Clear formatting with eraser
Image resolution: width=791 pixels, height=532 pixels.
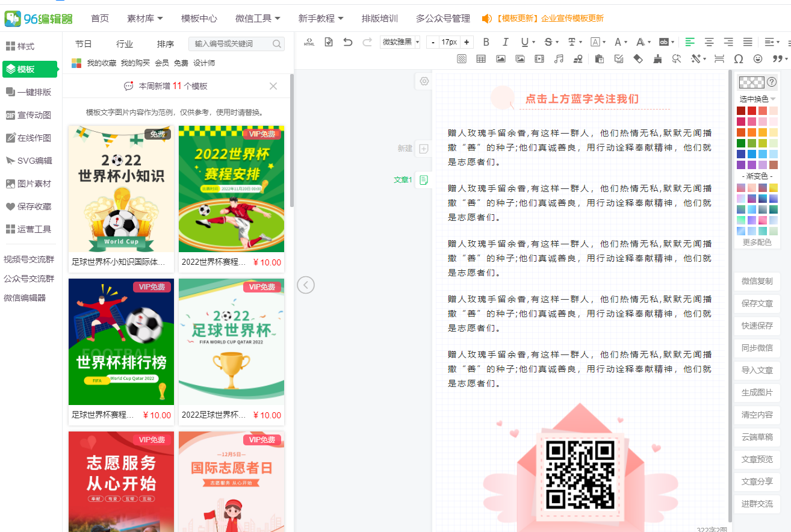tap(638, 59)
